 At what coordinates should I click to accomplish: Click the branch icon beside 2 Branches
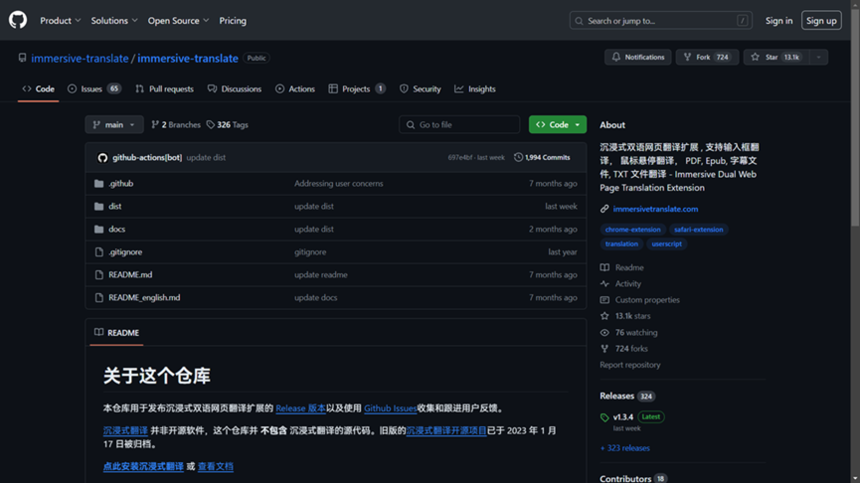[x=155, y=125]
